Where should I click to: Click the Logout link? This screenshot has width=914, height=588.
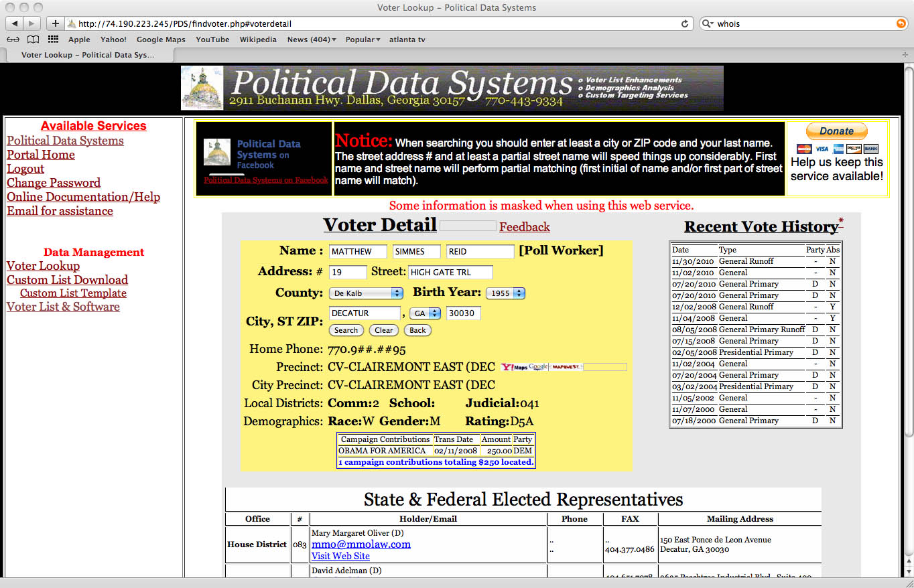25,169
